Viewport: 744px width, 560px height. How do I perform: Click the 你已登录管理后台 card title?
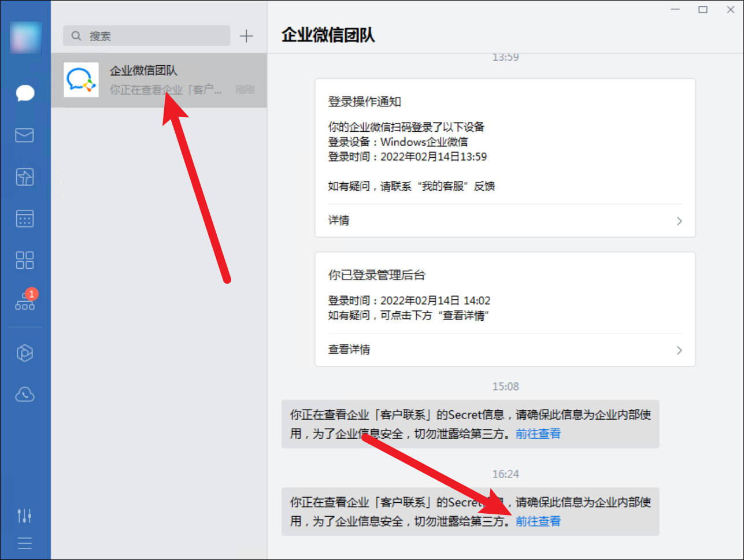tap(377, 275)
